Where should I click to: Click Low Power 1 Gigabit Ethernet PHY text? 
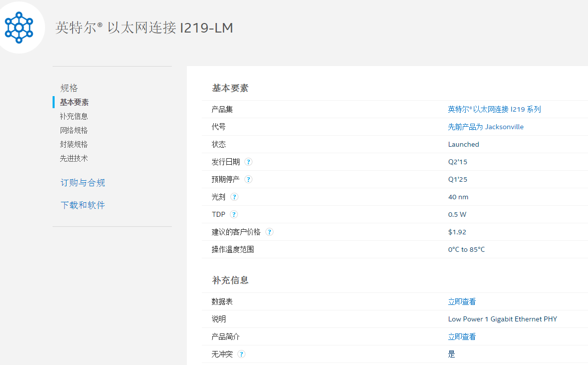[x=502, y=319]
